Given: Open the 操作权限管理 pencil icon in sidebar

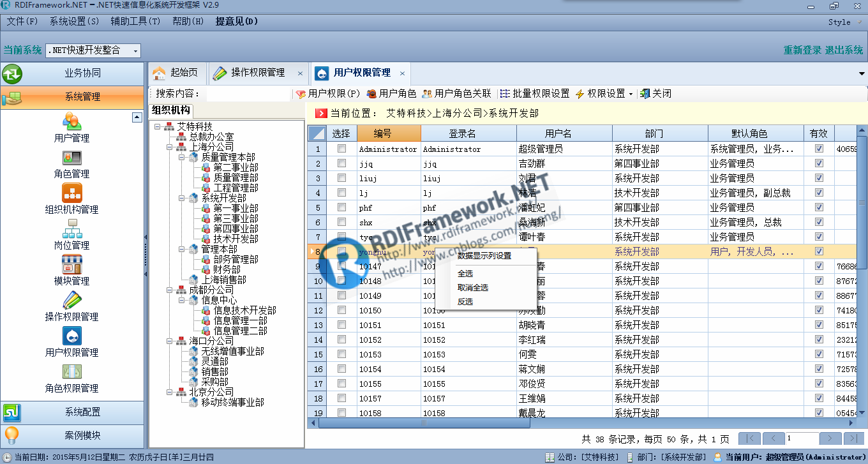Looking at the screenshot, I should pos(71,300).
